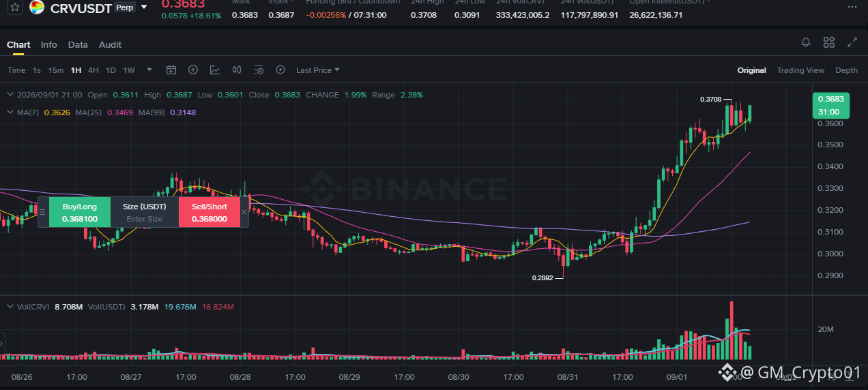Viewport: 868px width, 390px height.
Task: Add CRVUSDT to favorites with star icon
Action: 14,7
